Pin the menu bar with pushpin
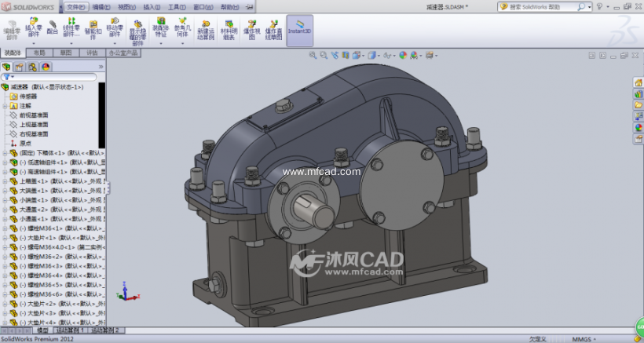This screenshot has height=343, width=644. 249,7
